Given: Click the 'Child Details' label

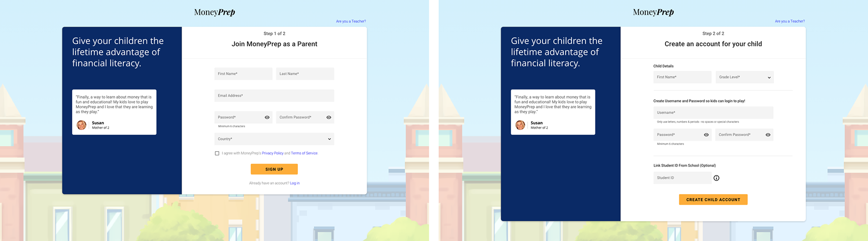Looking at the screenshot, I should (663, 66).
